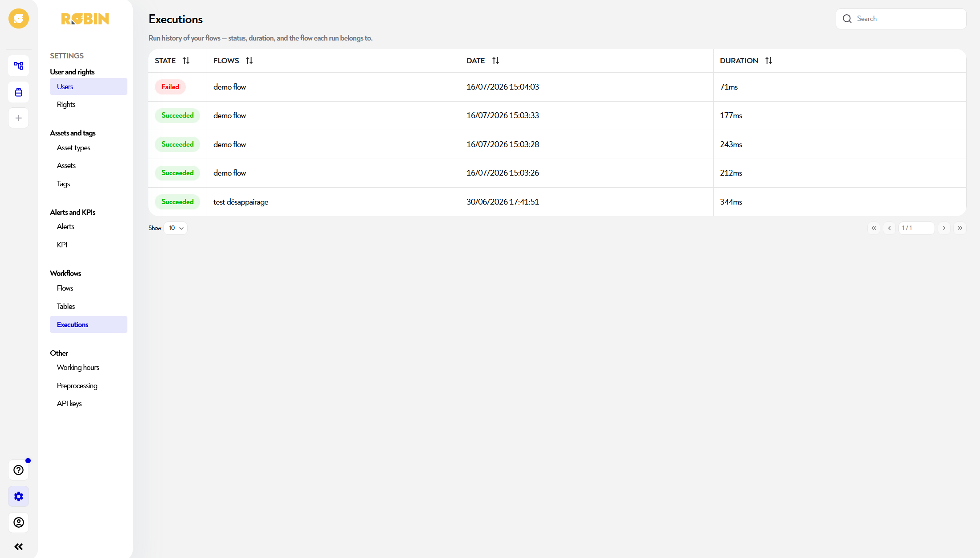Click the Failed status badge
This screenshot has width=980, height=558.
(170, 87)
